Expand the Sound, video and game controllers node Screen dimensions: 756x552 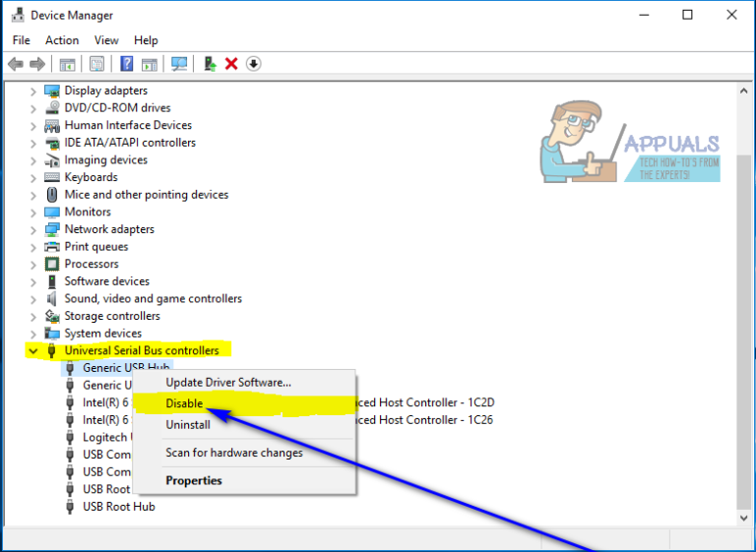click(33, 299)
